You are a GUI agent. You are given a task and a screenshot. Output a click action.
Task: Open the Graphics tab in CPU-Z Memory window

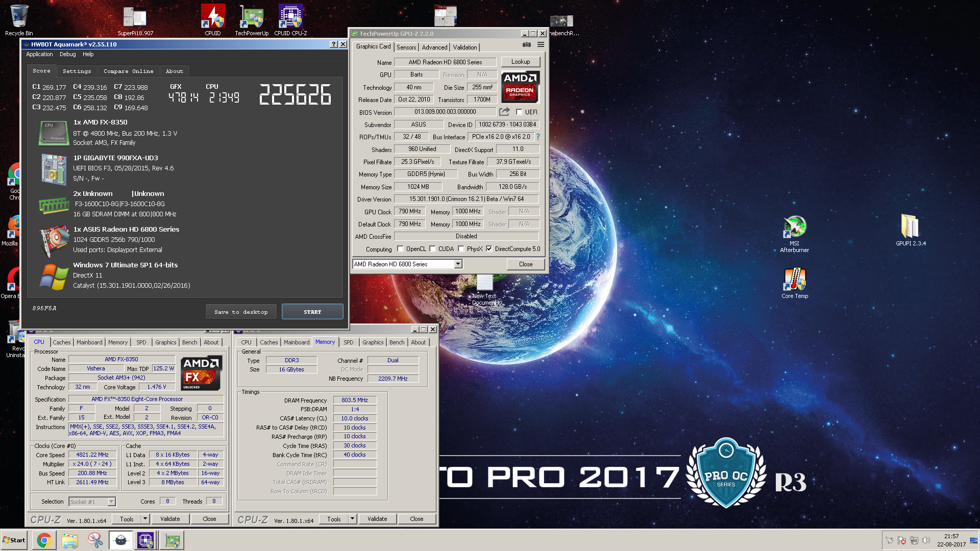point(373,342)
